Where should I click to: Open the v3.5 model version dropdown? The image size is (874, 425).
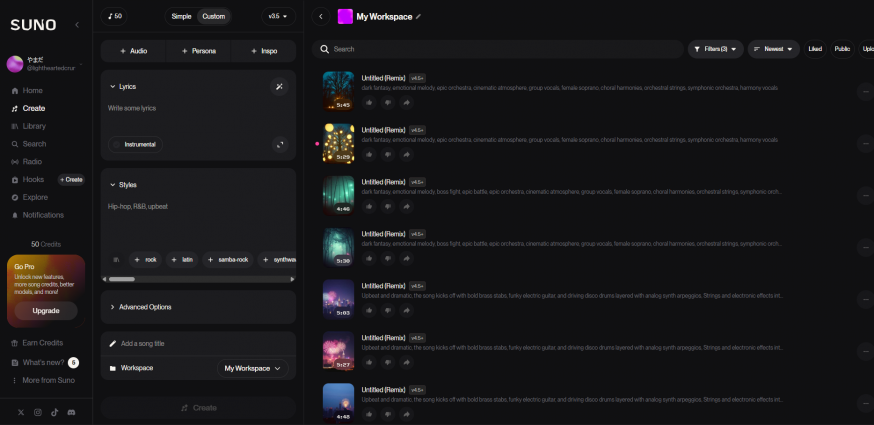coord(278,16)
